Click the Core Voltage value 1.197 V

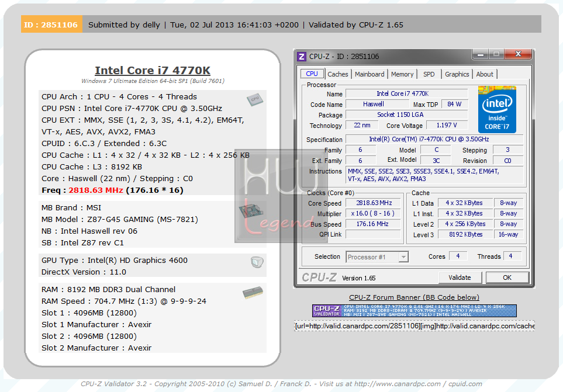[x=447, y=125]
